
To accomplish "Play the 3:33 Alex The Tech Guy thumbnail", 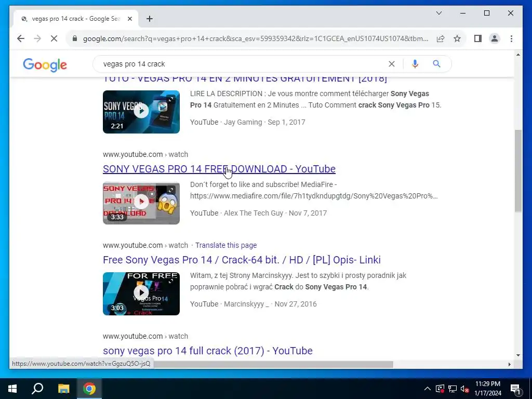I will pos(141,203).
